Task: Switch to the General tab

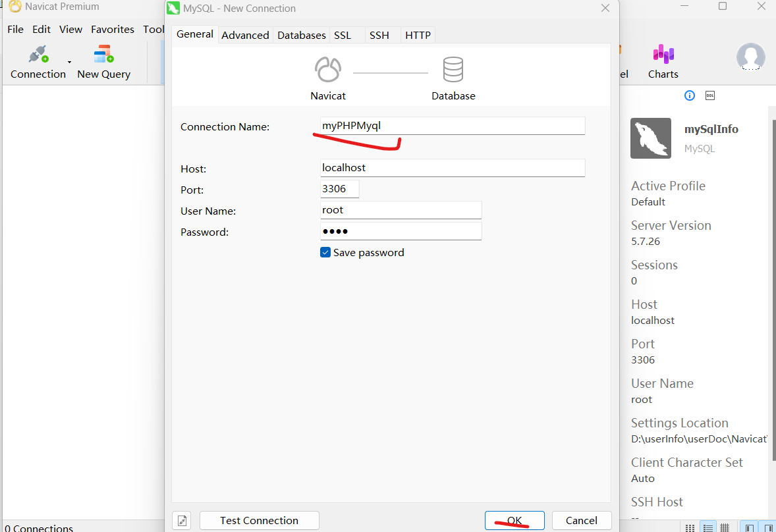Action: coord(195,34)
